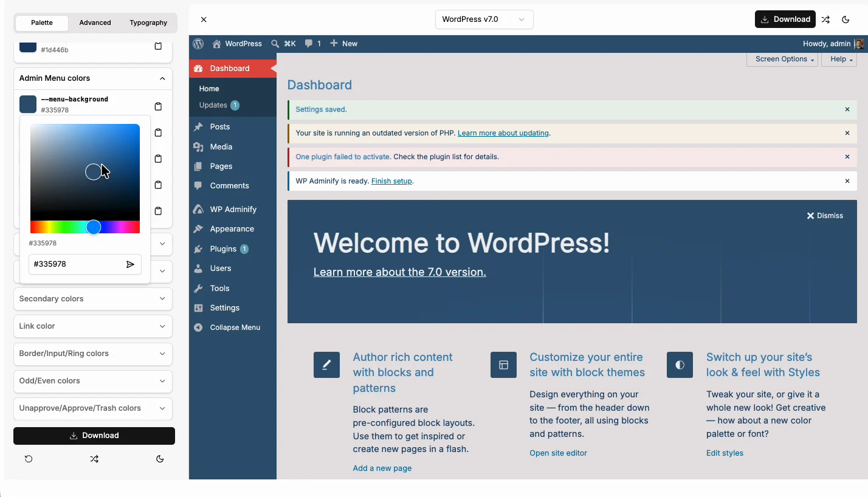The height and width of the screenshot is (497, 868).
Task: Open the WordPress v7.0 version dropdown
Action: coord(484,19)
